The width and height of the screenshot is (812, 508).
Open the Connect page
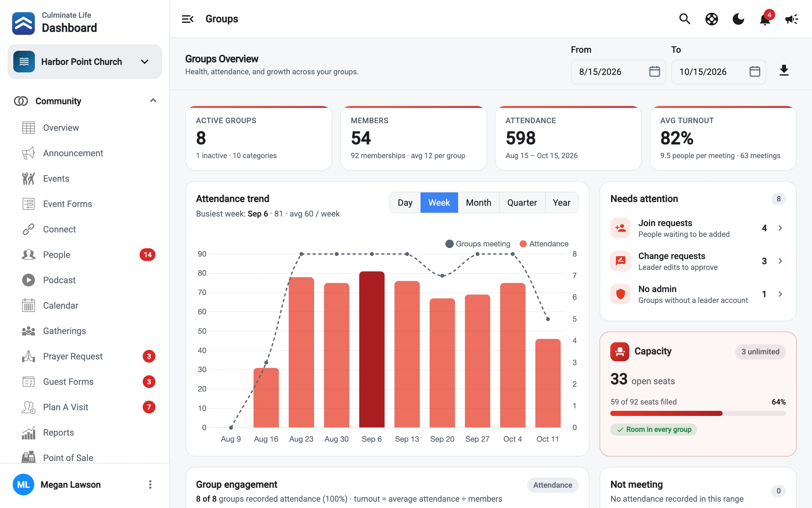[x=85, y=229]
